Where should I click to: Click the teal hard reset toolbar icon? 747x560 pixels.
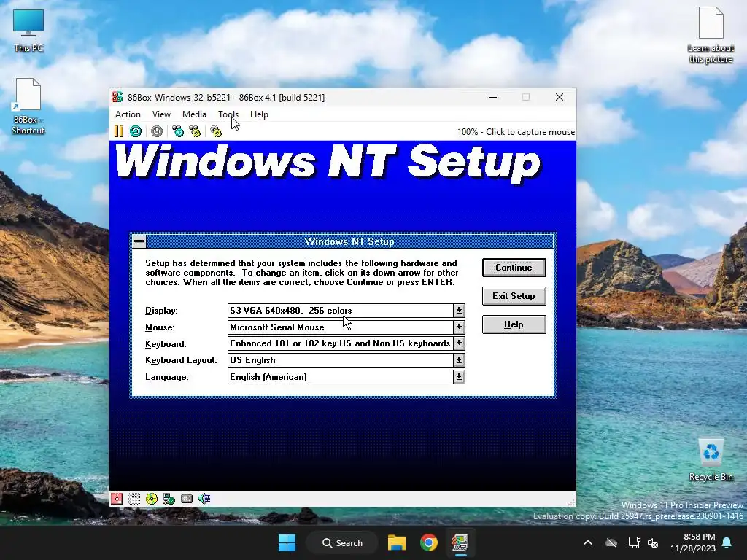point(136,131)
